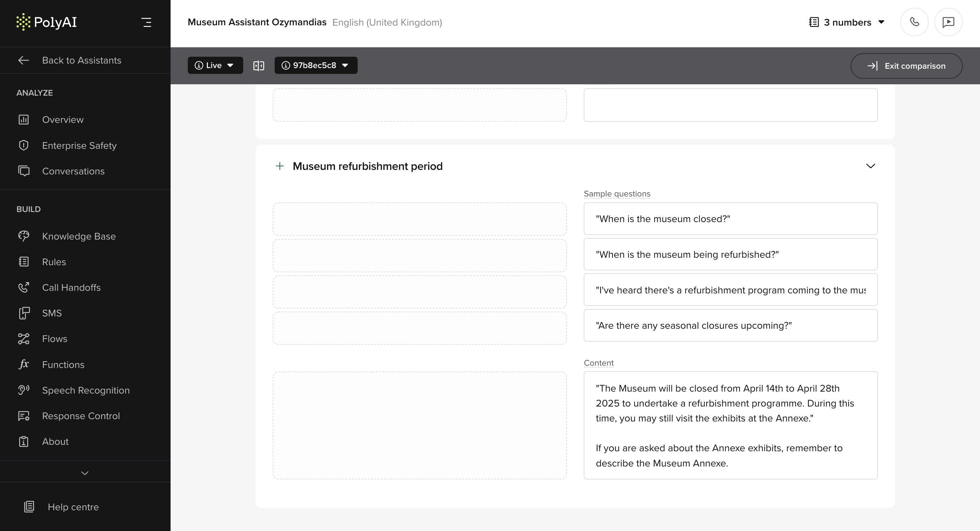The height and width of the screenshot is (531, 980).
Task: Open the Live version dropdown
Action: [x=215, y=65]
